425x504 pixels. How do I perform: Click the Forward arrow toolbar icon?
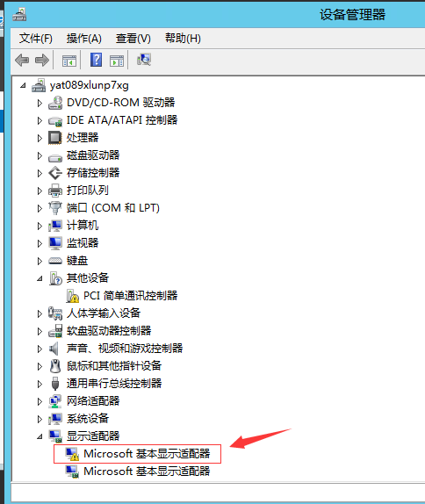(42, 60)
